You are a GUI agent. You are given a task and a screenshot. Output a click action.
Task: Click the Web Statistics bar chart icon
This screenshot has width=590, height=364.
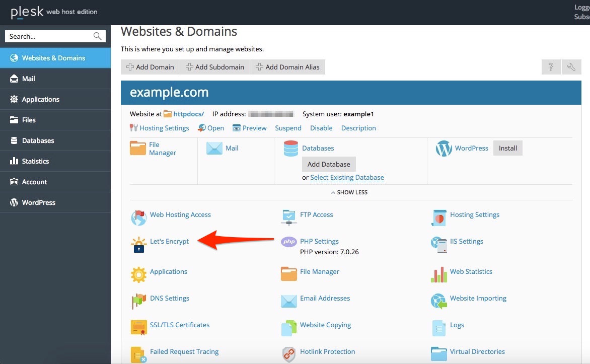coord(439,275)
